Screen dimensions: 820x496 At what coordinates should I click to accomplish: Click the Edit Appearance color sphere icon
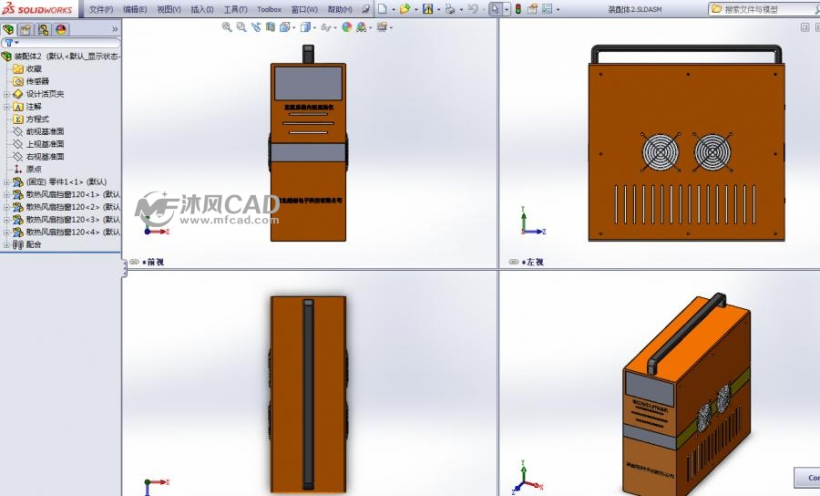(346, 27)
